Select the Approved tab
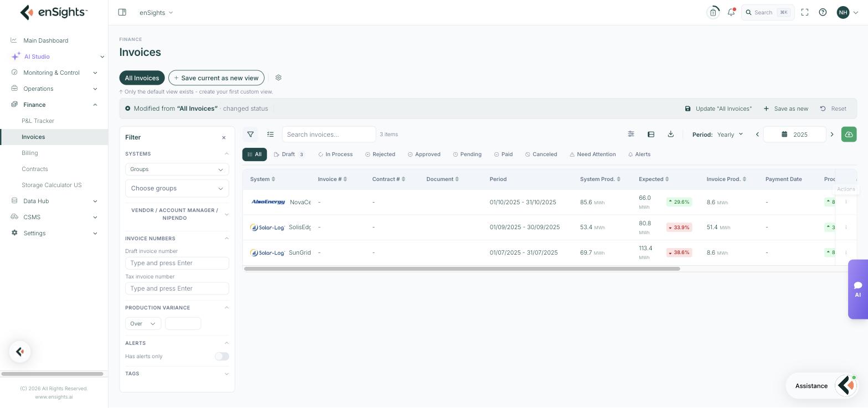The height and width of the screenshot is (408, 868). point(424,154)
